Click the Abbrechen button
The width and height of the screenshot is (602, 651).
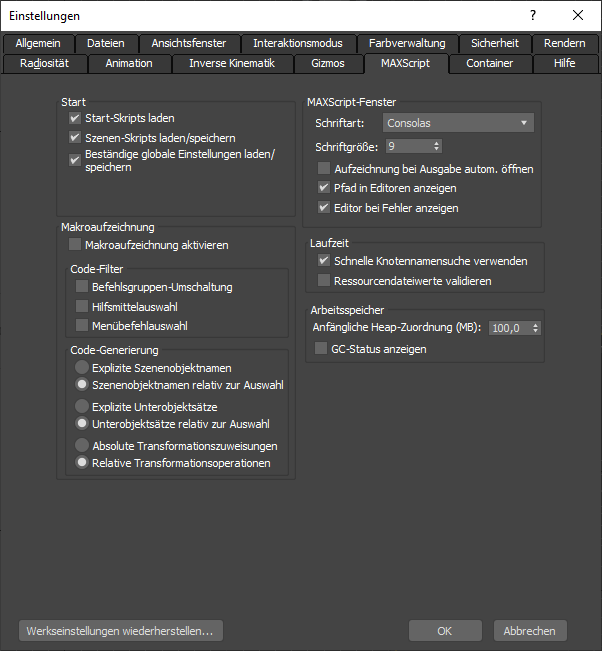click(x=530, y=631)
